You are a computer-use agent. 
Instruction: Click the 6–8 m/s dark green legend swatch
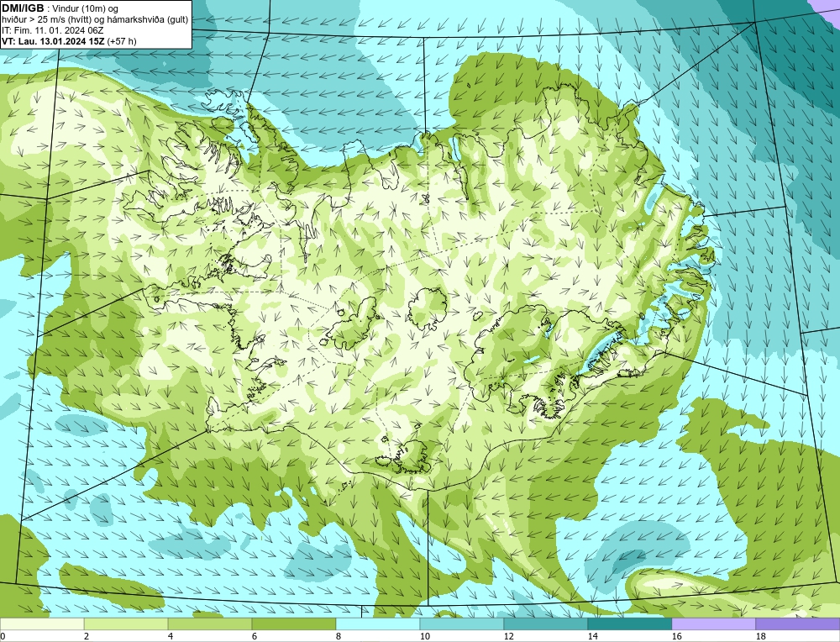(x=294, y=624)
